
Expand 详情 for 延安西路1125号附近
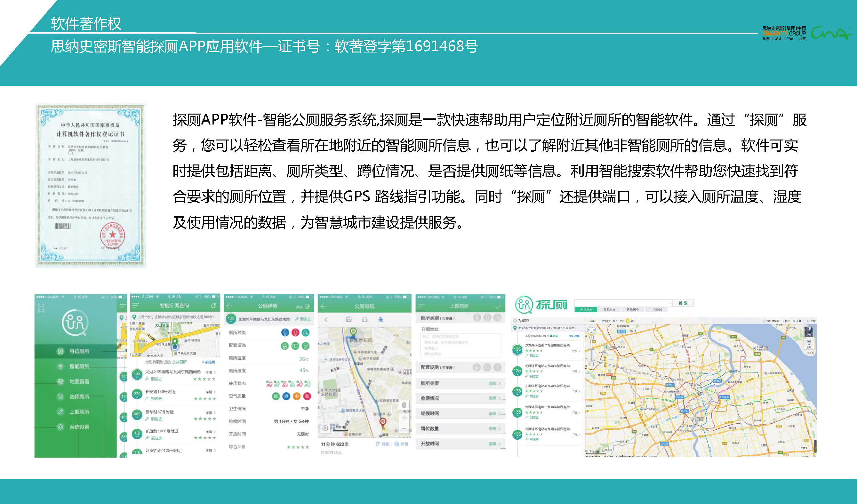click(210, 451)
